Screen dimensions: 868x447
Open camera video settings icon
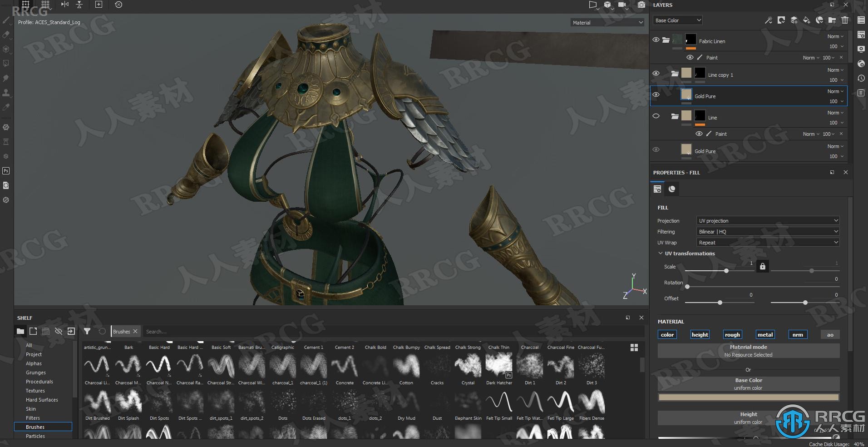[x=622, y=5]
